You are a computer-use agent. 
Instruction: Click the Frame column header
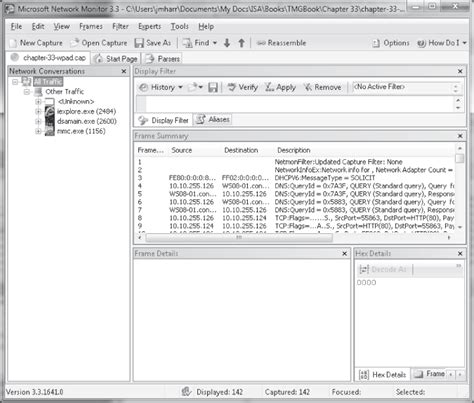151,150
